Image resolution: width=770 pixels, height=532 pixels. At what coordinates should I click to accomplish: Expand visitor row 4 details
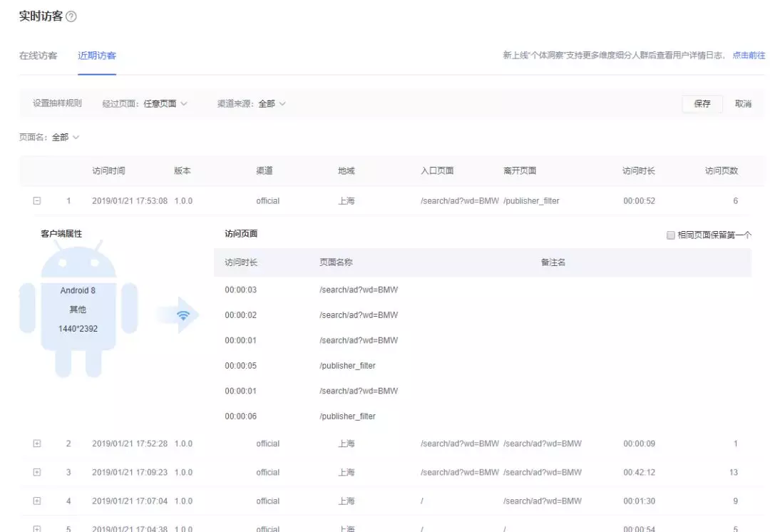[x=37, y=501]
